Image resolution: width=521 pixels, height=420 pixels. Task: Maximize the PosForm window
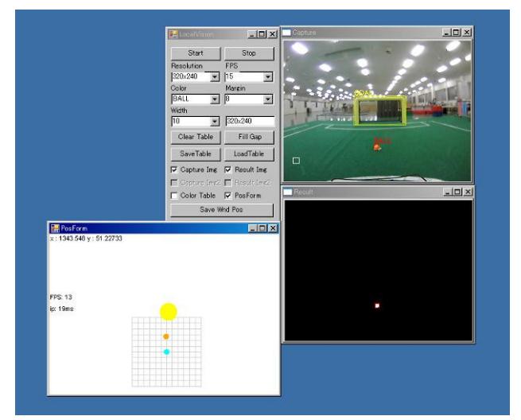pyautogui.click(x=262, y=228)
